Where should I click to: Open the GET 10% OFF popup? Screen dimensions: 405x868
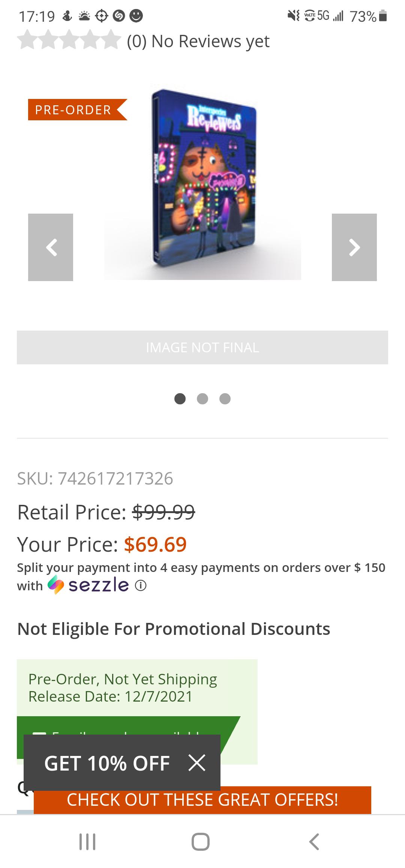tap(106, 763)
